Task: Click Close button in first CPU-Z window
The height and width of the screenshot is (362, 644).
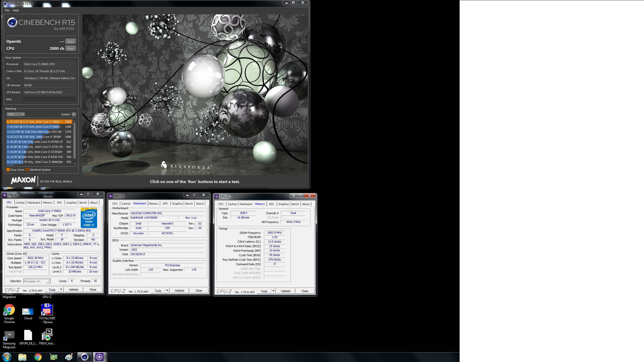Action: click(x=93, y=290)
